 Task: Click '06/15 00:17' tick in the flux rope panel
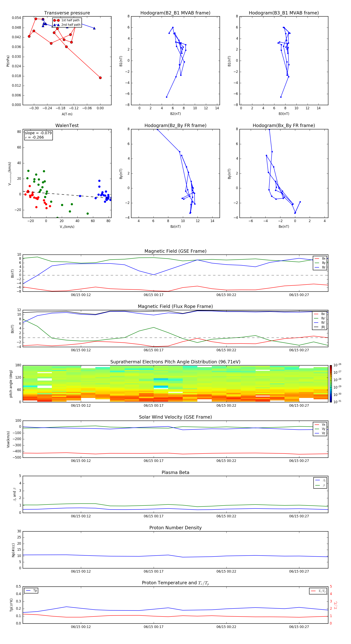coord(153,350)
